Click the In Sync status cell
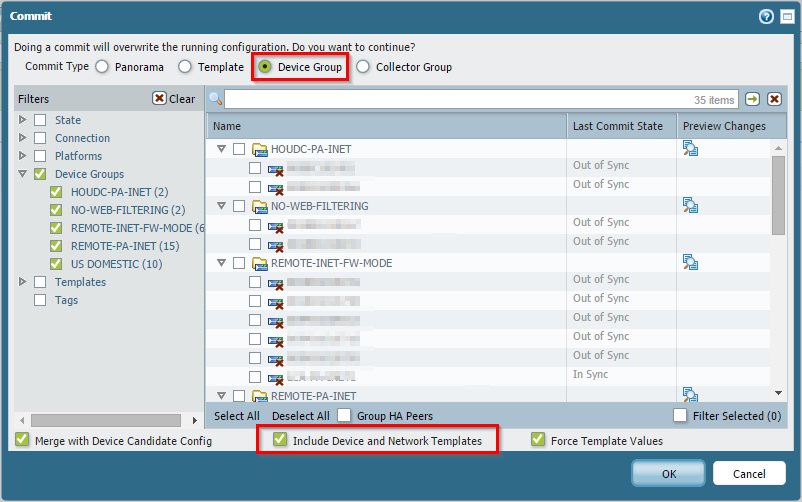This screenshot has width=802, height=502. tap(590, 374)
